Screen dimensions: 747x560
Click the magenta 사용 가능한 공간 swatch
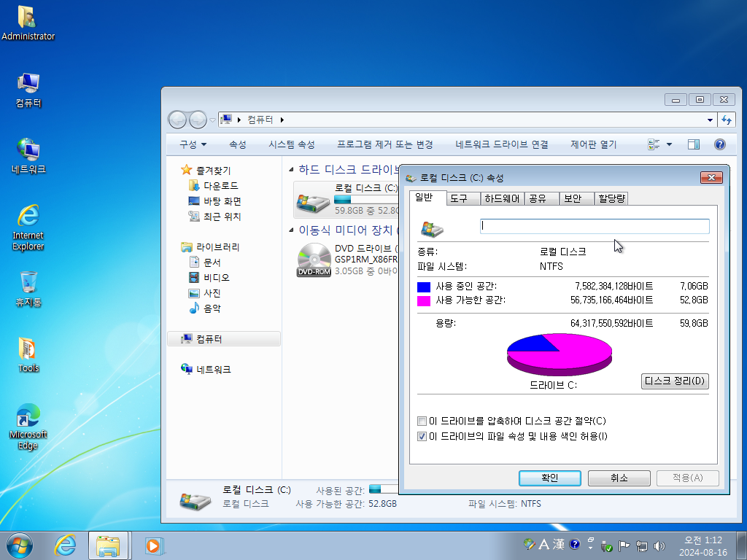click(x=424, y=301)
